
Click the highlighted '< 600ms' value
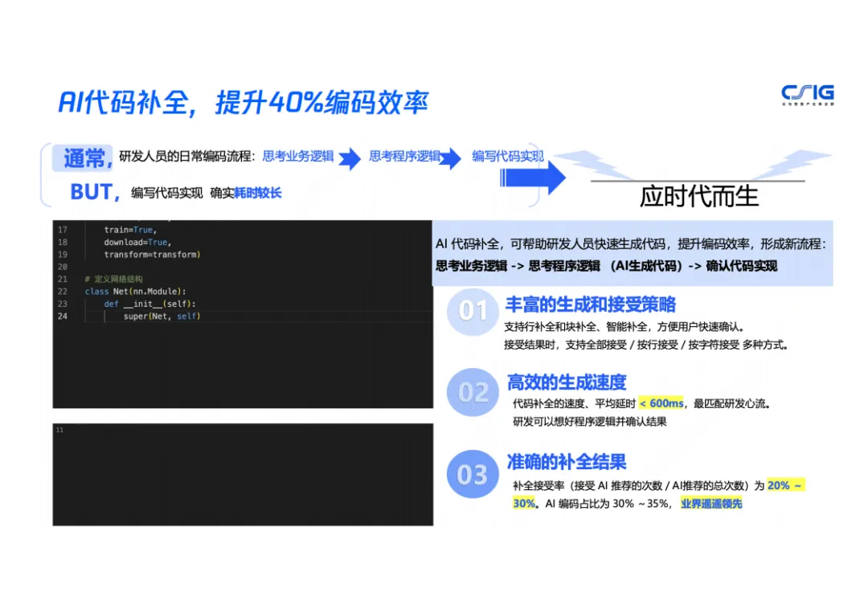661,404
